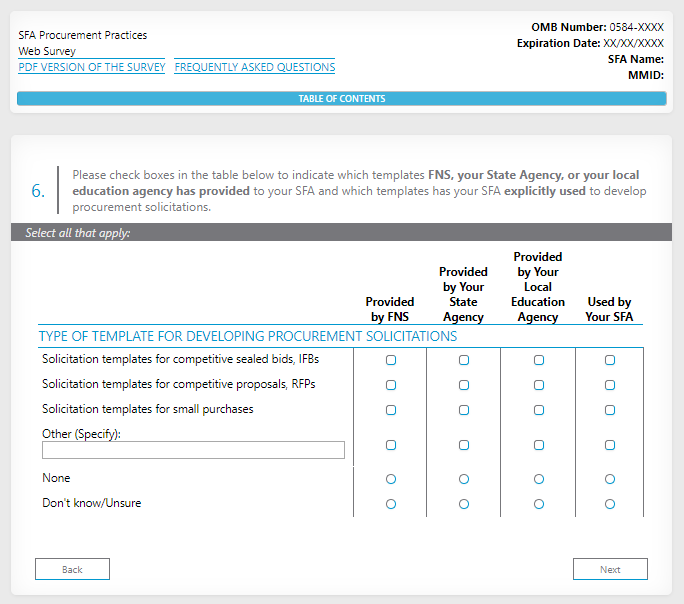Expand the Table of Contents bar
Image resolution: width=684 pixels, height=604 pixels.
(342, 99)
